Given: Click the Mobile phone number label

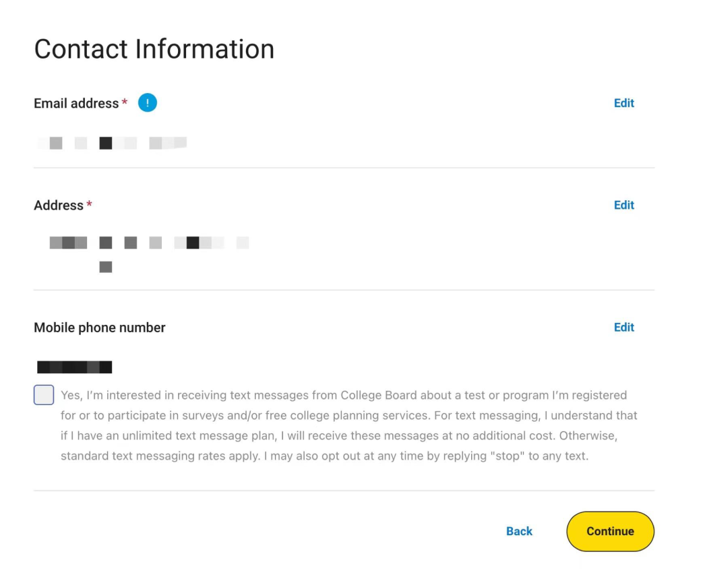Looking at the screenshot, I should [99, 328].
